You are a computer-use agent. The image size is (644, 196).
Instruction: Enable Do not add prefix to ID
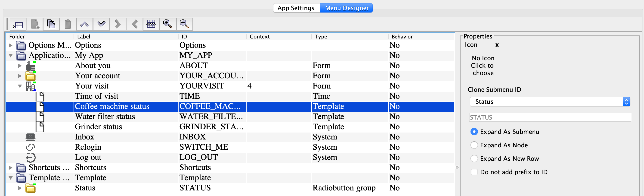tap(474, 172)
